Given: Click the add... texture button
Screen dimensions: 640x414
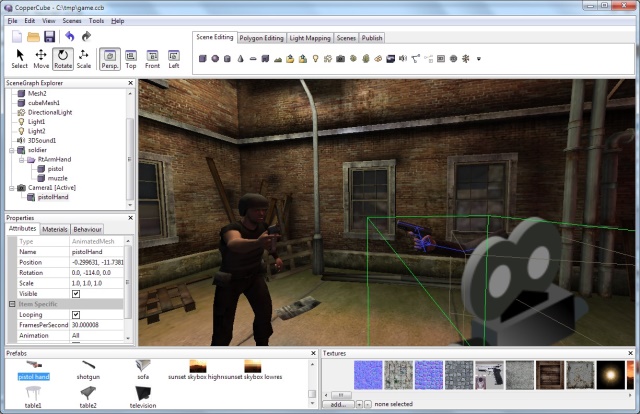Looking at the screenshot, I should 338,404.
